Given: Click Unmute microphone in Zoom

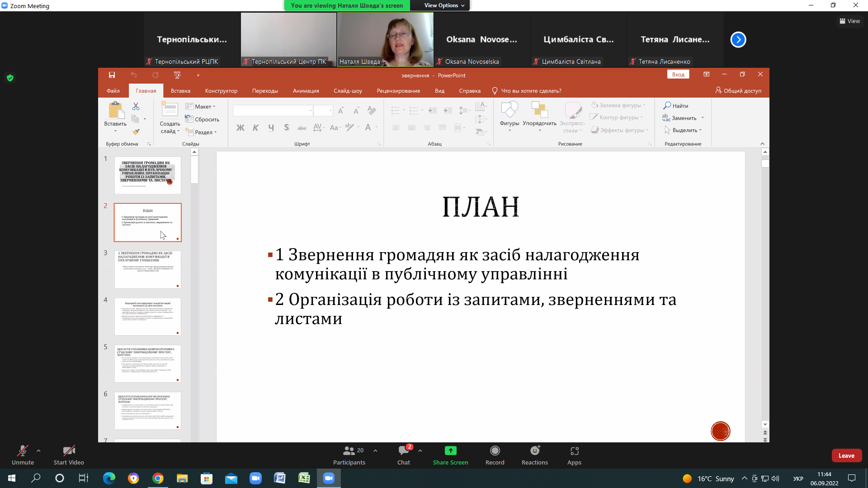Looking at the screenshot, I should pos(23,455).
